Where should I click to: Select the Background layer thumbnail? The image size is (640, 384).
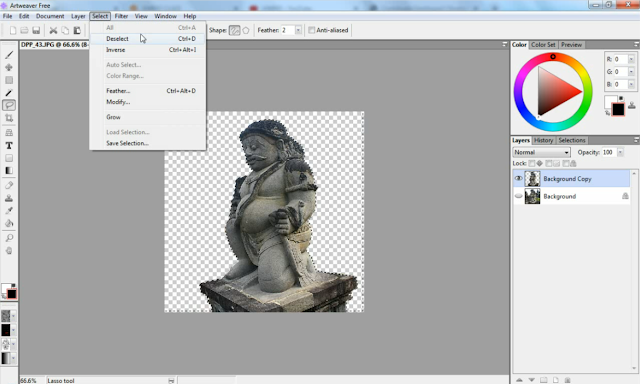pyautogui.click(x=532, y=196)
